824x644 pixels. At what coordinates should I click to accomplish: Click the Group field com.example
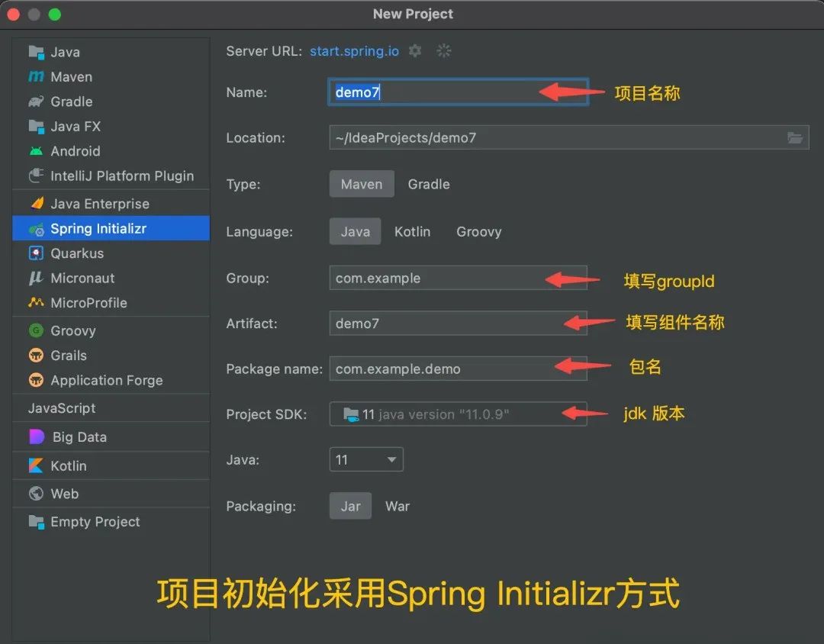coord(458,278)
